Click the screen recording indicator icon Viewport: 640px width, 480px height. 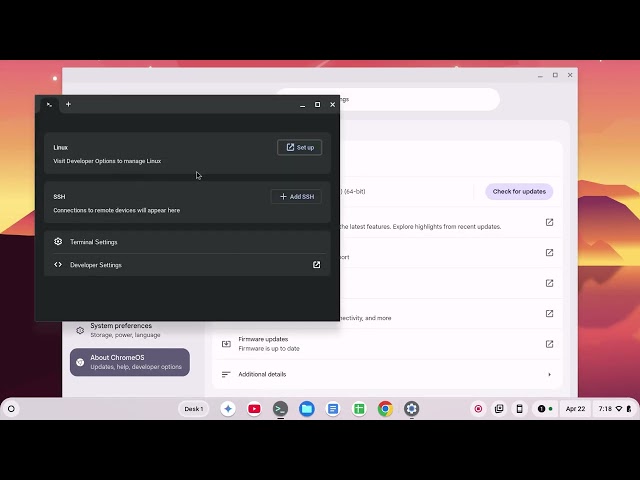(x=478, y=409)
